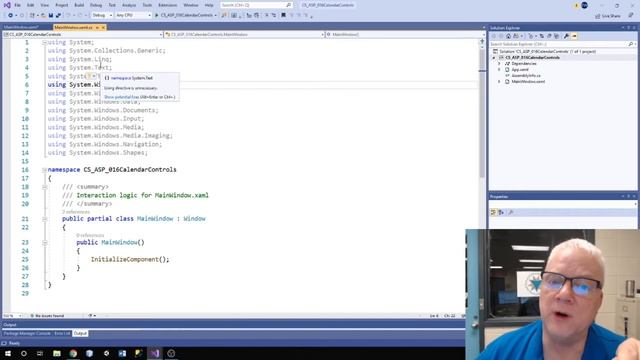Click the Visual Studio logo icon

(7, 5)
